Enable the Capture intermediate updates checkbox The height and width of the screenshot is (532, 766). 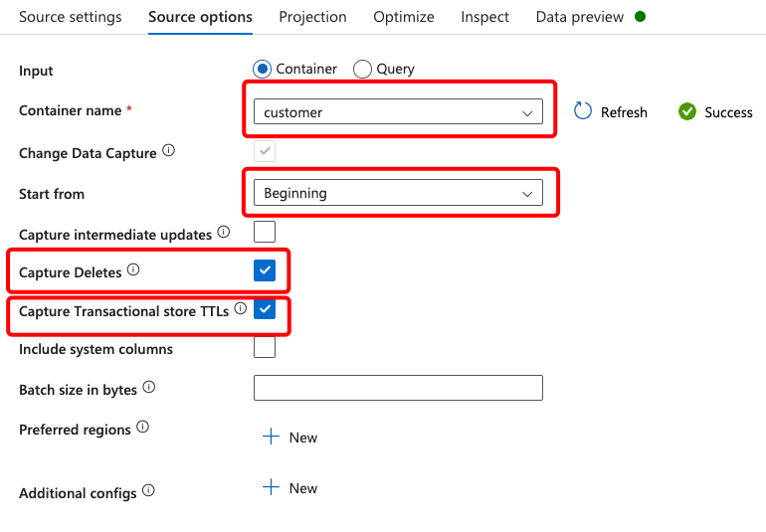click(x=265, y=232)
